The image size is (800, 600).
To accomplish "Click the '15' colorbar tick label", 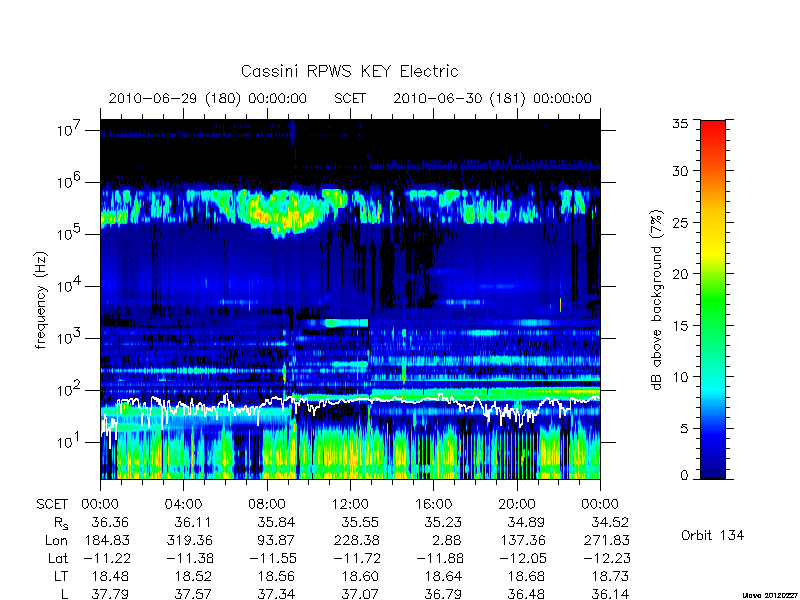I will 680,326.
